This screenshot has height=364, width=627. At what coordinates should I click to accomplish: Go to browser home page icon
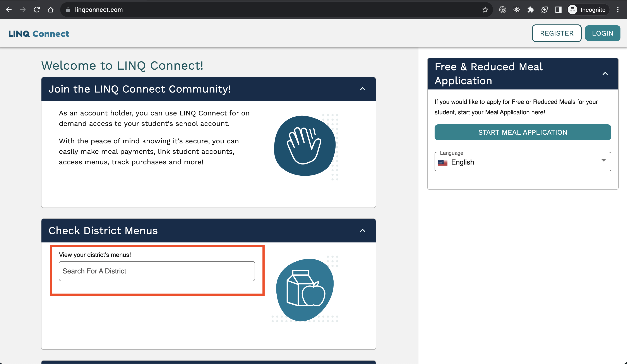[51, 10]
